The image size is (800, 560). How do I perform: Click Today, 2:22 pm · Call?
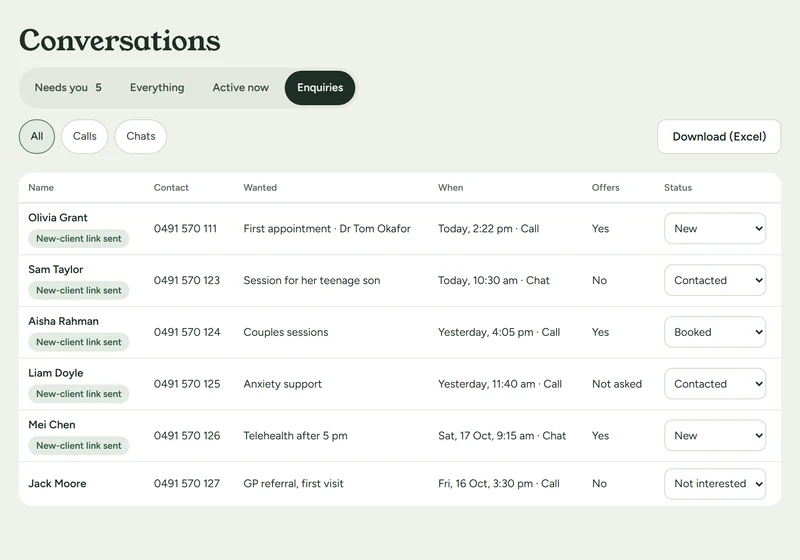pos(488,228)
